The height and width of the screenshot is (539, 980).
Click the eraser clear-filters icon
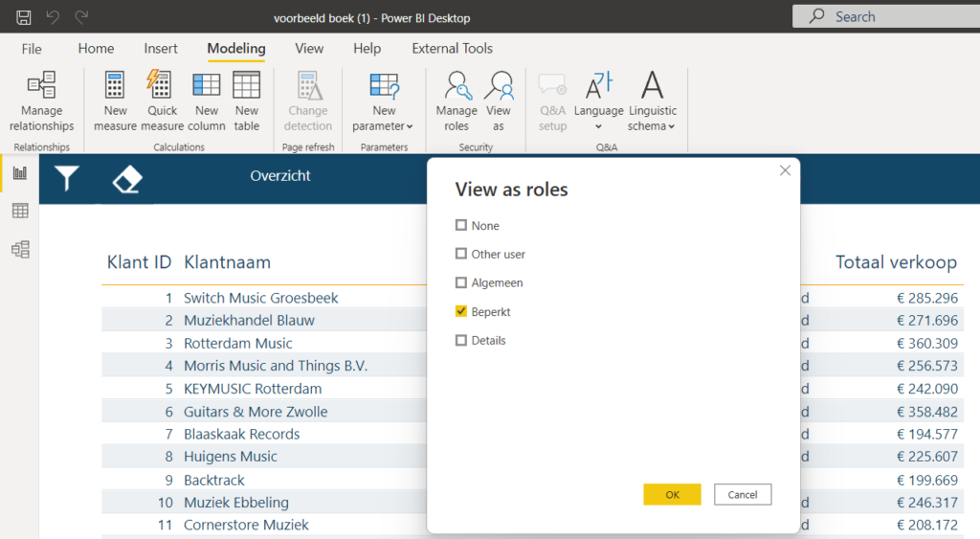tap(127, 178)
